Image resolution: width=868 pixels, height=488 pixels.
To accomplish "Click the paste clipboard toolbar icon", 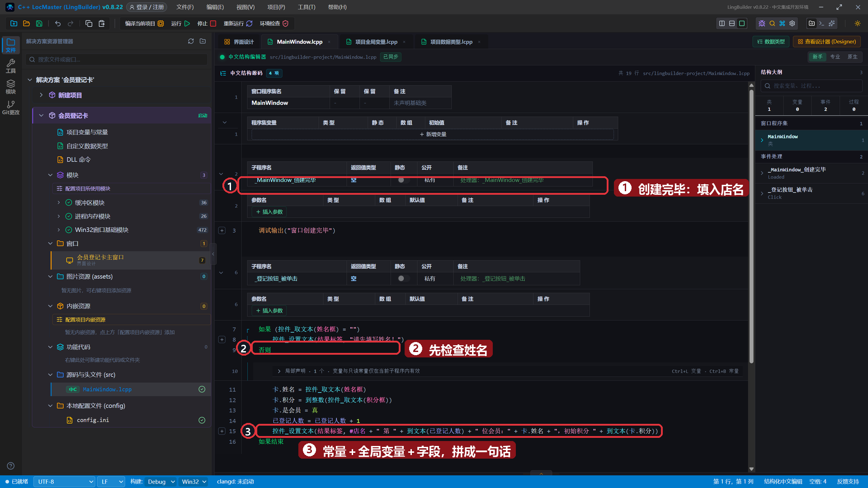I will [102, 23].
